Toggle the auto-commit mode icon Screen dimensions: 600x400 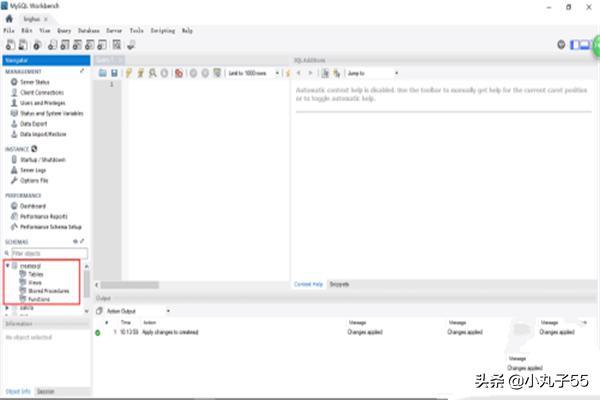click(217, 73)
